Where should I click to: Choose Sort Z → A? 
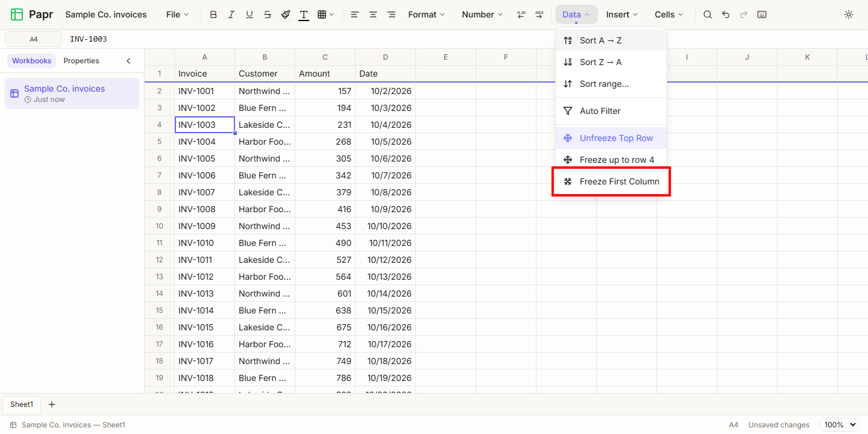(611, 62)
